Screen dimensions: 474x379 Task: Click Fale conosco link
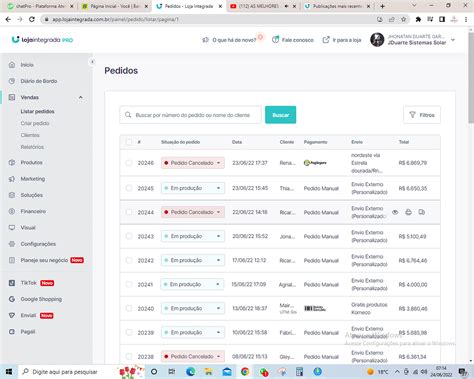click(293, 40)
